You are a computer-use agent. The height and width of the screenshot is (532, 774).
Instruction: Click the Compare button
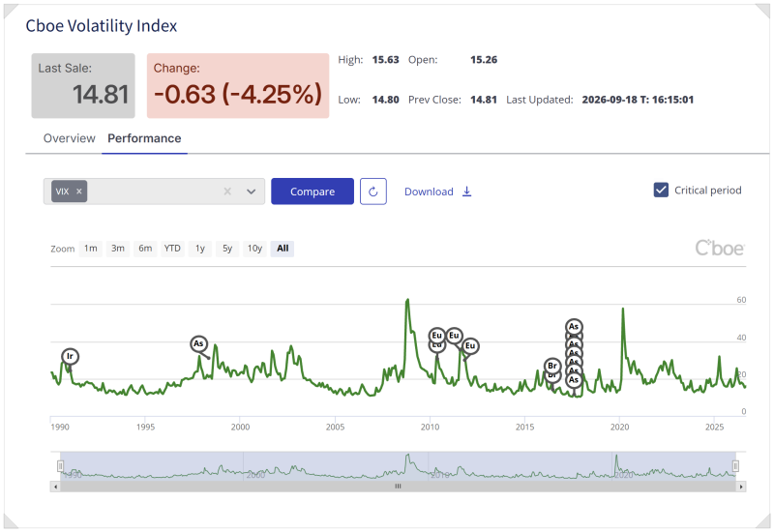pos(312,192)
